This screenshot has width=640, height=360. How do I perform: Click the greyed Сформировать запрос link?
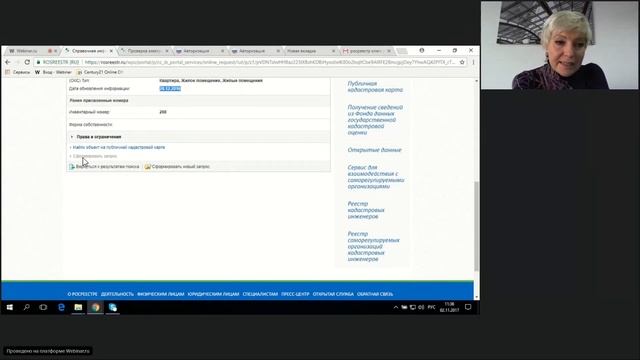pyautogui.click(x=95, y=156)
